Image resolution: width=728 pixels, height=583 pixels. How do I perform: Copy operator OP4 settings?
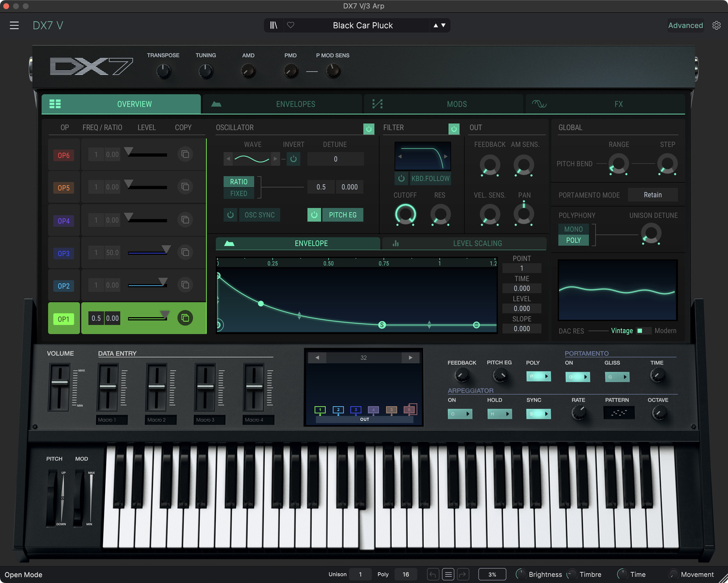(185, 219)
